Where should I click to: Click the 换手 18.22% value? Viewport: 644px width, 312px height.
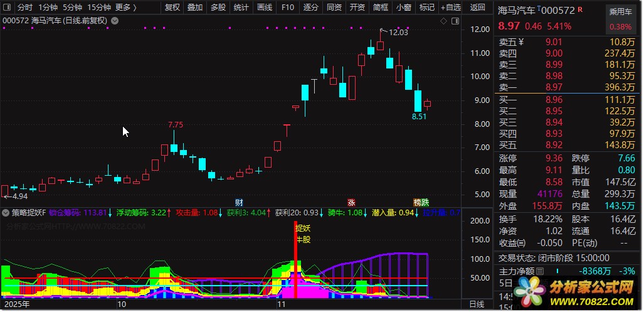[548, 220]
